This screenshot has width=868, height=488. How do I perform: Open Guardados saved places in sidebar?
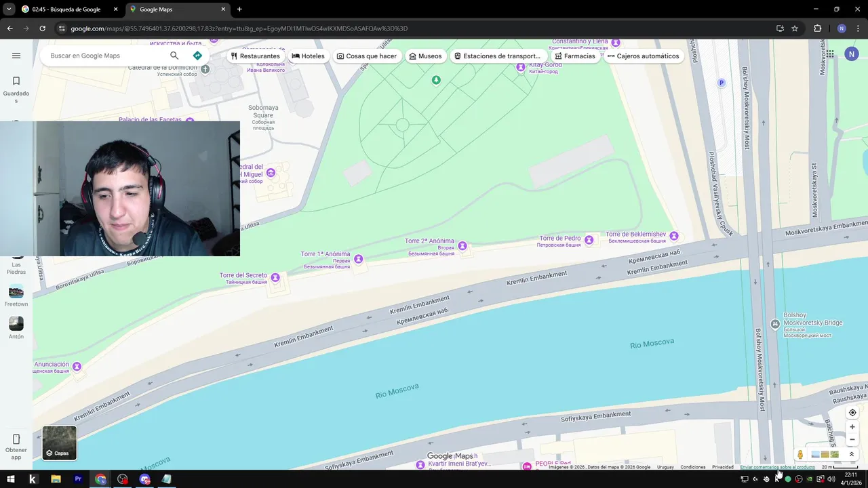(x=16, y=89)
